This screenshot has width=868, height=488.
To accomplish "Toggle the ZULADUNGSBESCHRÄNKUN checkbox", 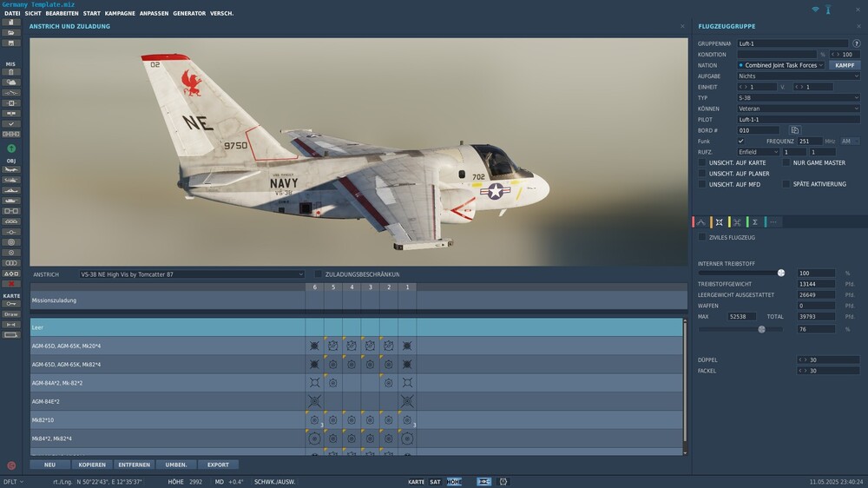I will 318,274.
